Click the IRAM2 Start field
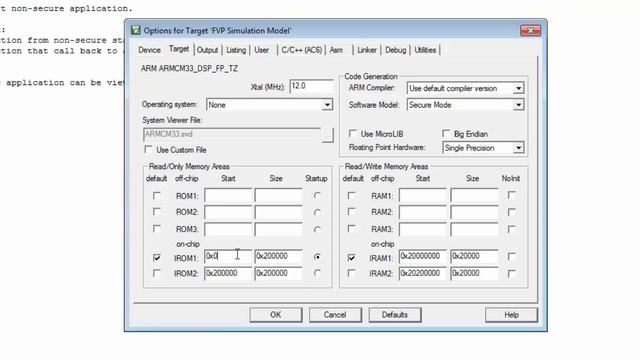 pyautogui.click(x=423, y=273)
